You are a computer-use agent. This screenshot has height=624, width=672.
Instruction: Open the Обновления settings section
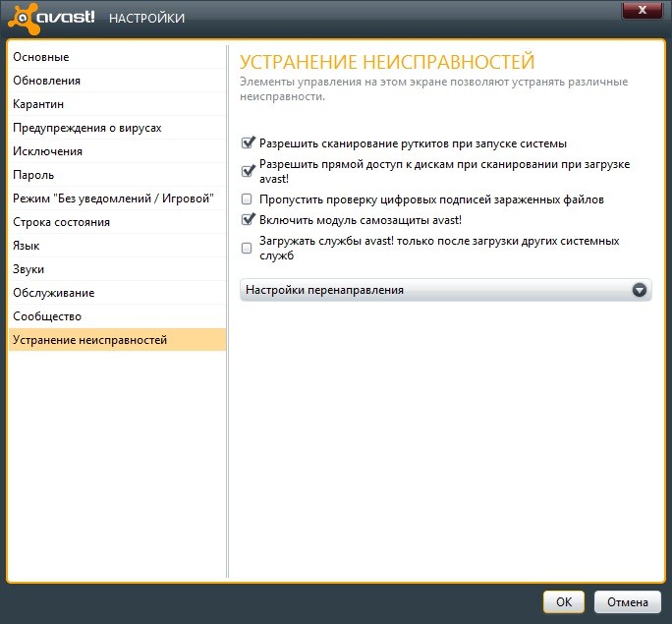pyautogui.click(x=117, y=81)
